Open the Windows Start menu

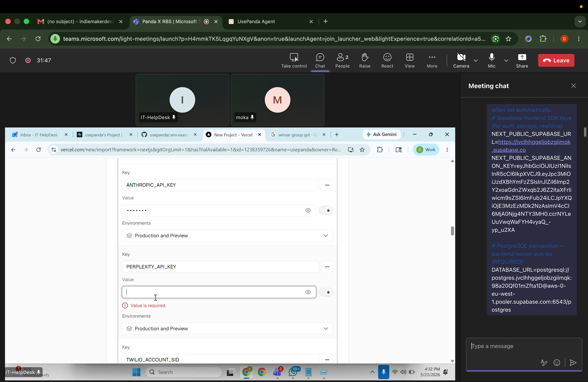tap(136, 372)
